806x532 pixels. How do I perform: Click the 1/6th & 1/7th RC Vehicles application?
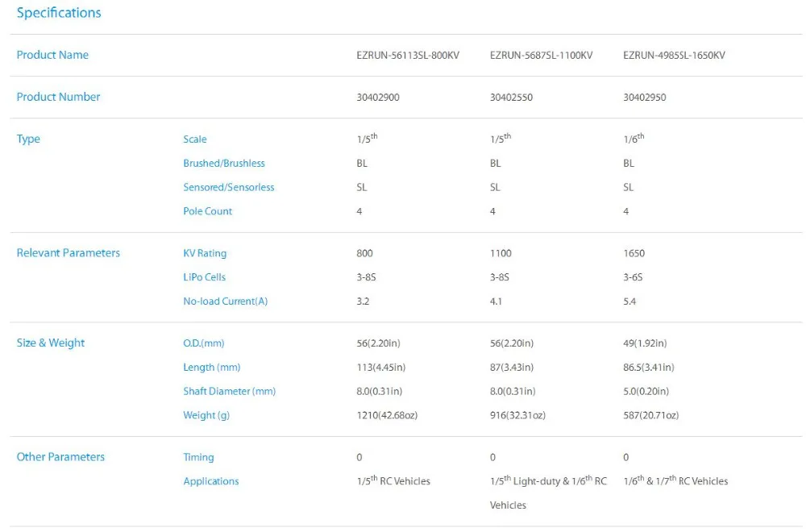pos(675,480)
